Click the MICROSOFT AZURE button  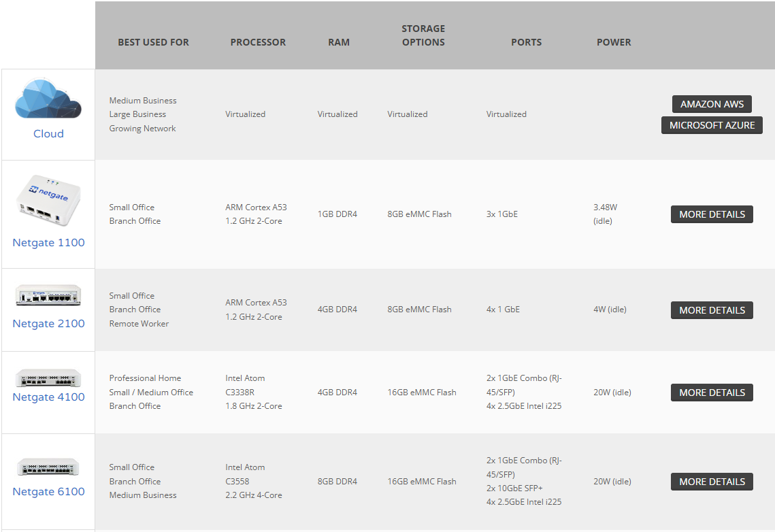coord(712,125)
